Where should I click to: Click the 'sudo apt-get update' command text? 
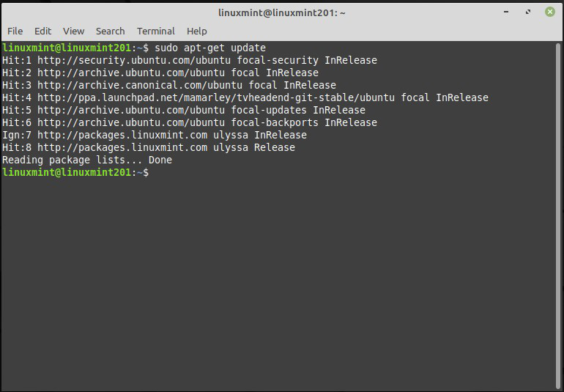pos(209,48)
